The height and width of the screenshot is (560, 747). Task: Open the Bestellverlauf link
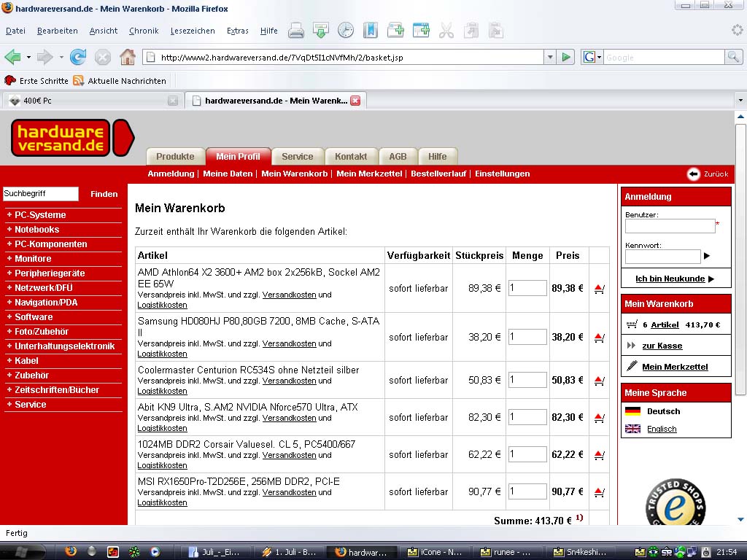[438, 174]
